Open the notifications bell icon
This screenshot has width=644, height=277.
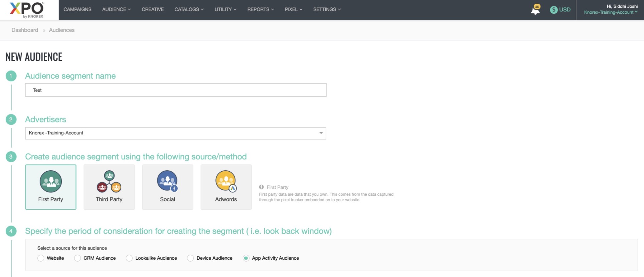[x=535, y=10]
